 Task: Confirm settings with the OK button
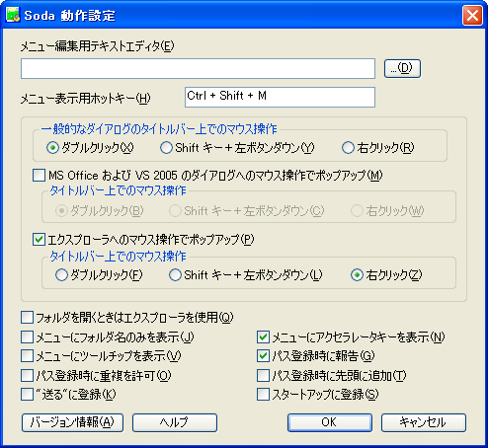point(330,422)
